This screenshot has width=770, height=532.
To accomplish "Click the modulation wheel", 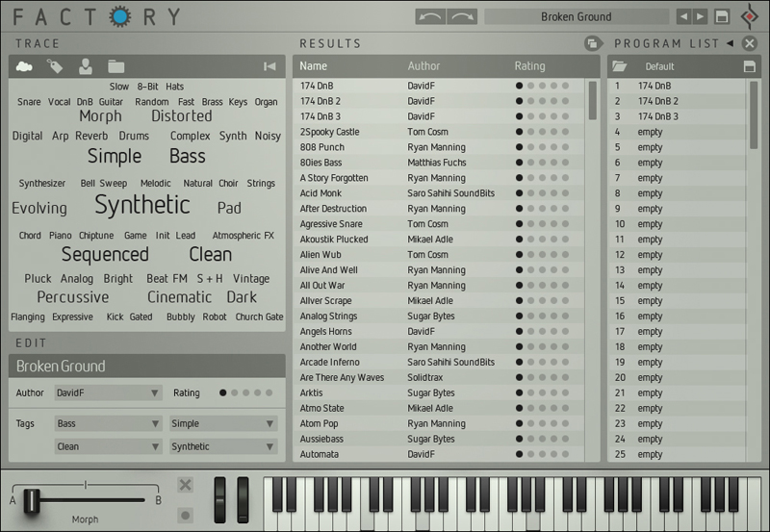I will (243, 500).
